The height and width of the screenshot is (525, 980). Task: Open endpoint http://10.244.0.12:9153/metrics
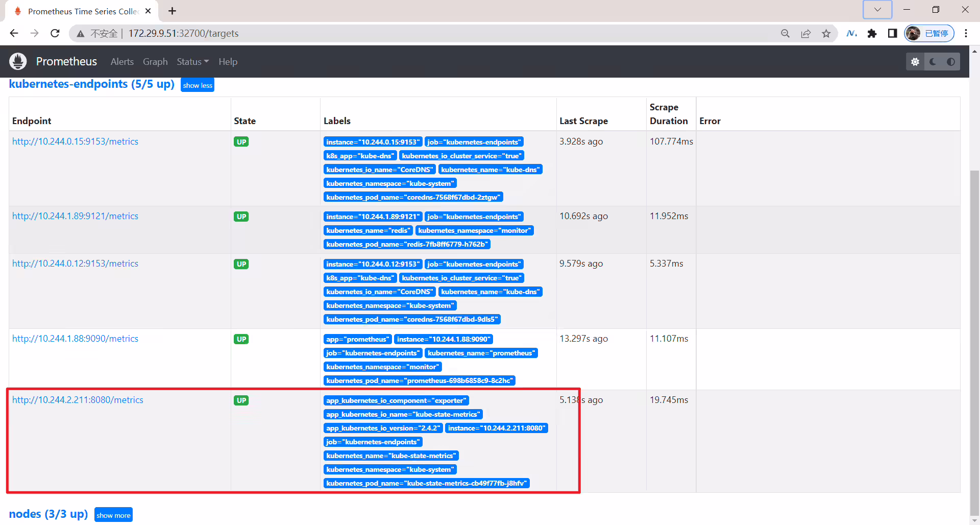click(75, 264)
